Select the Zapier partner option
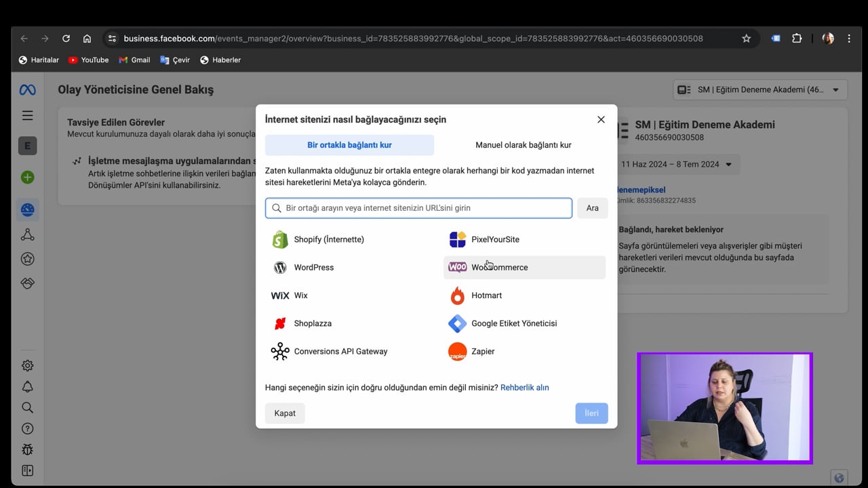868x488 pixels. coord(524,351)
